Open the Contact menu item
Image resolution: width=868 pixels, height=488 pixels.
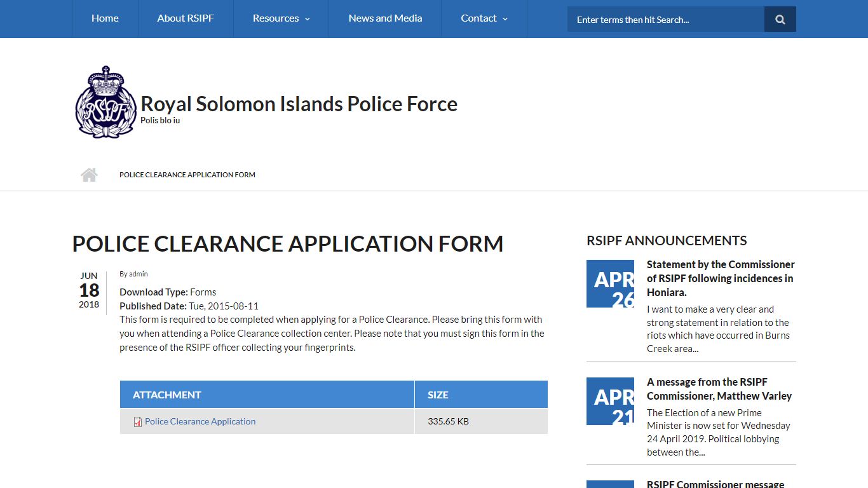(484, 18)
